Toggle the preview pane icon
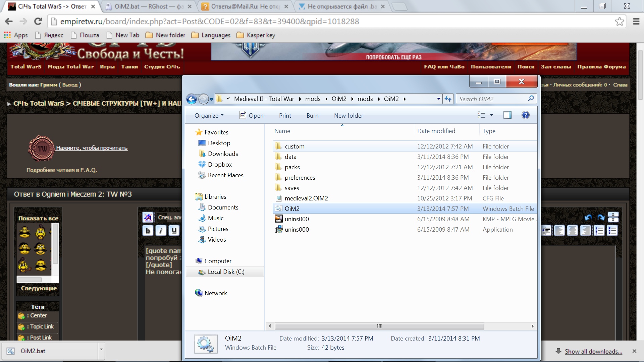 (x=507, y=115)
